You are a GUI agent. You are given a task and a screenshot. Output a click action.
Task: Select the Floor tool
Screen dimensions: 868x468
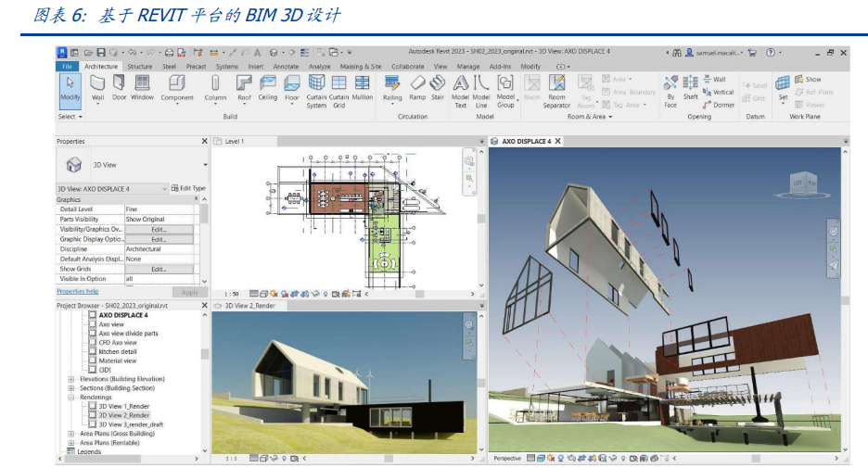pyautogui.click(x=292, y=89)
